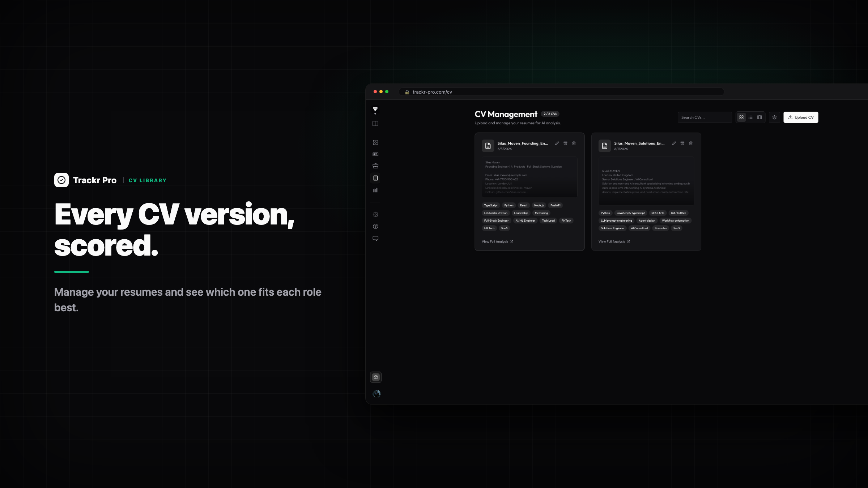868x488 pixels.
Task: Select the CV document icon in sidebar
Action: pos(375,178)
